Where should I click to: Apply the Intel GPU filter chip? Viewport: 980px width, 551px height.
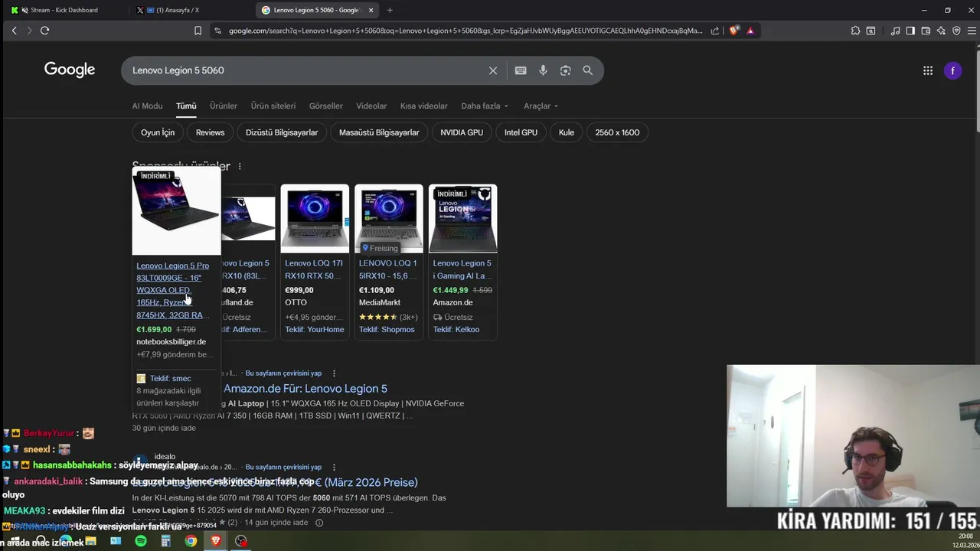click(x=521, y=132)
